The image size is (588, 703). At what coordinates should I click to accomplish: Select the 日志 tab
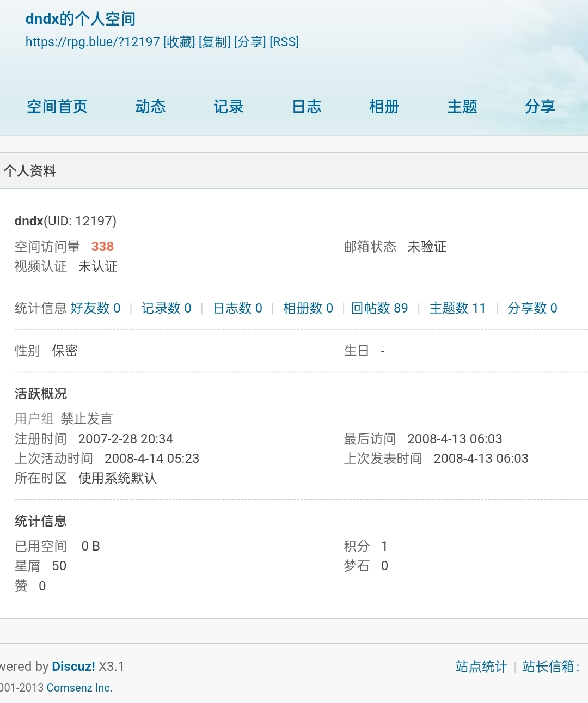307,107
